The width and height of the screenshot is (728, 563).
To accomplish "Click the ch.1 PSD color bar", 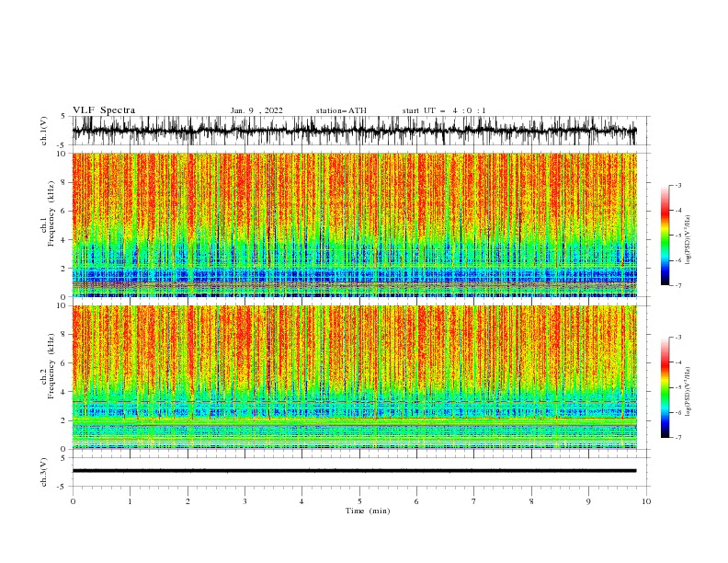I will click(x=665, y=236).
